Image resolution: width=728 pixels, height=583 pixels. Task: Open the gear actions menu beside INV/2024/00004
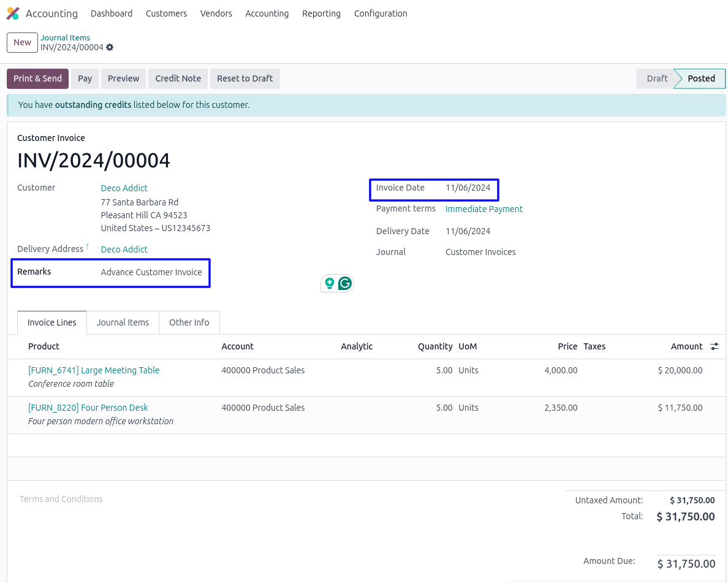point(110,48)
